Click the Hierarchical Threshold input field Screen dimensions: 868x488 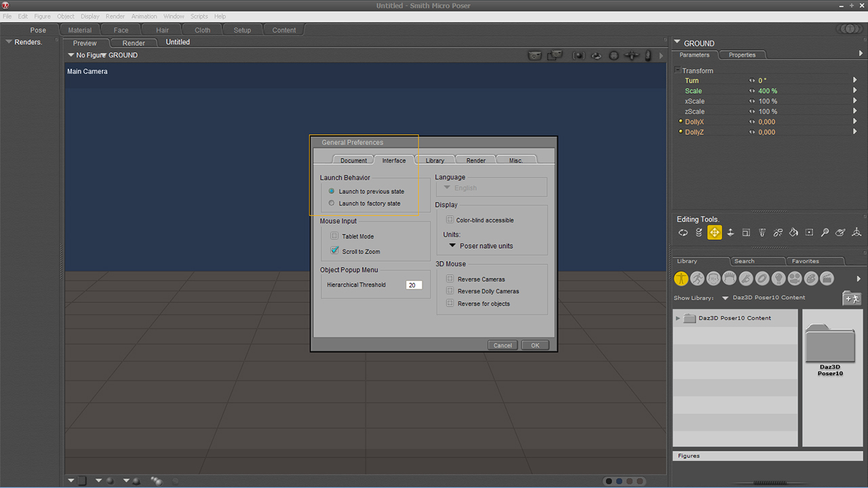[x=414, y=285]
